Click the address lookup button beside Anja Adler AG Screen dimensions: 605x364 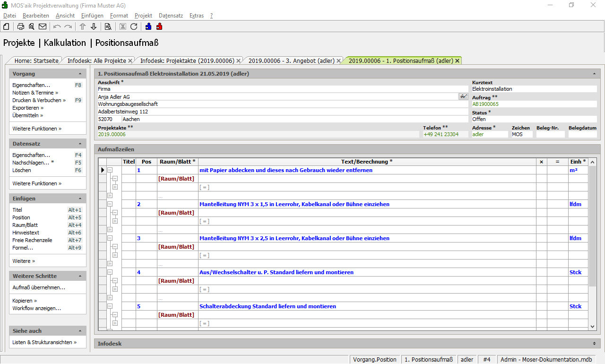coord(463,96)
